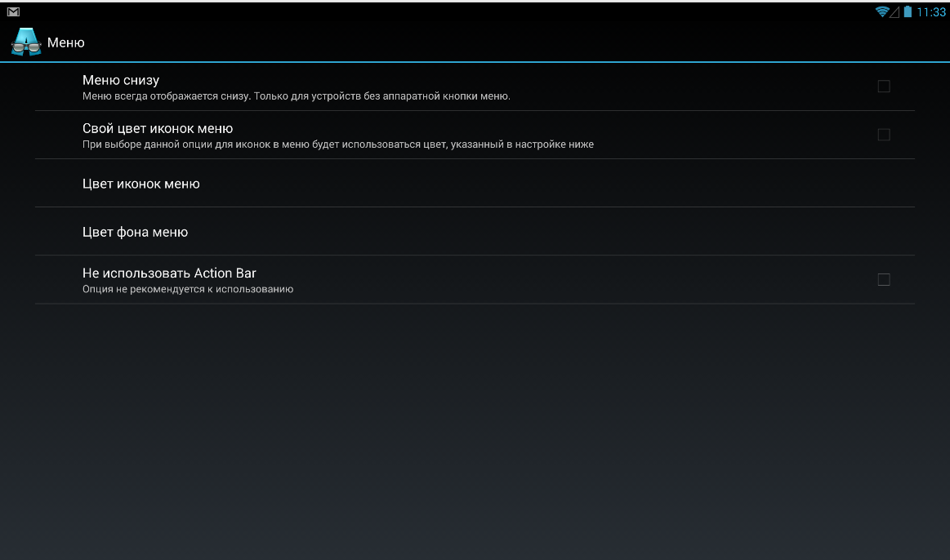Open the "Цвет фона меню" color setting
The height and width of the screenshot is (560, 950).
click(x=136, y=232)
